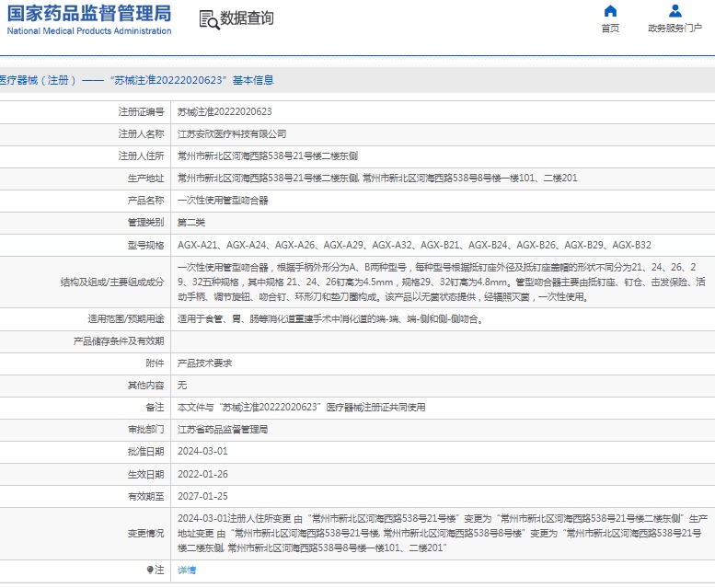715x588 pixels.
Task: Click approval date 2024-03-01
Action: pos(202,451)
